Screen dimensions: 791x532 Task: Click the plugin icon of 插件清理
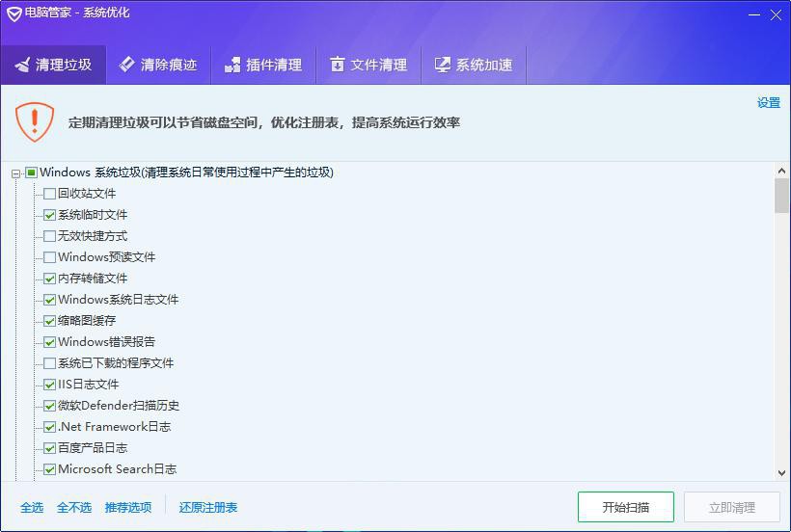232,65
